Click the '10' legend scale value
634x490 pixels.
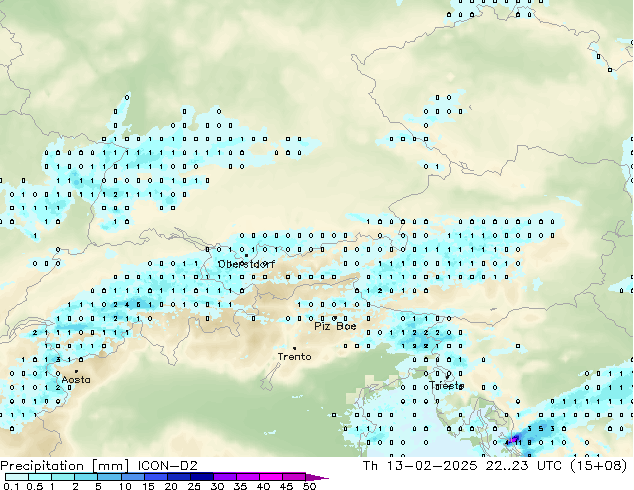tap(125, 486)
